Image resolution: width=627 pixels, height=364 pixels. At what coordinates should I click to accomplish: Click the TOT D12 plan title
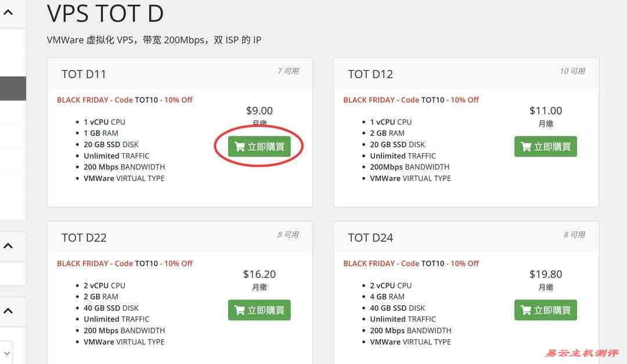tap(370, 74)
